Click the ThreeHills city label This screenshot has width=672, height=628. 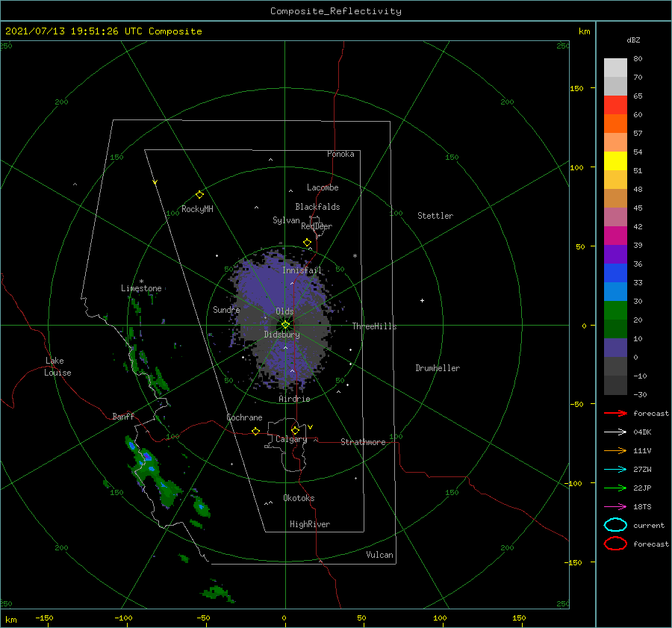point(374,326)
